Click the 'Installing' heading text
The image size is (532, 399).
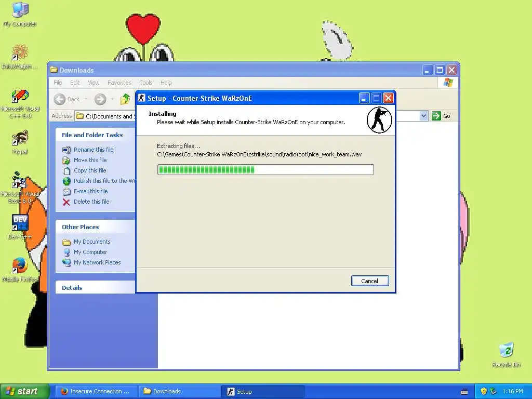click(x=163, y=114)
